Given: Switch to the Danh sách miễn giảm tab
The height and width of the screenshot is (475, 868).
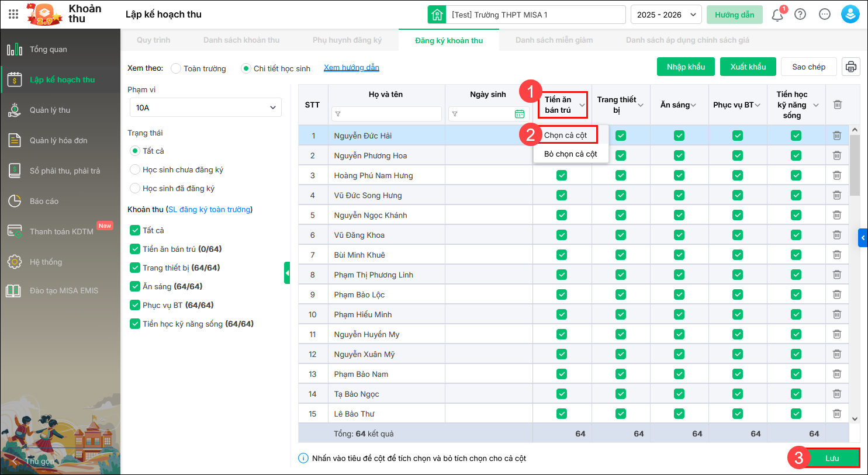Looking at the screenshot, I should [x=554, y=40].
